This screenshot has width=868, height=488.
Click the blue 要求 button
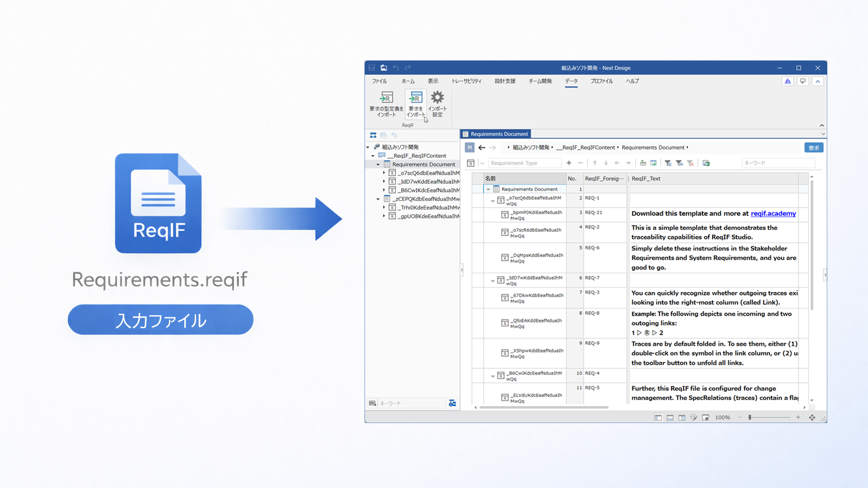[813, 147]
